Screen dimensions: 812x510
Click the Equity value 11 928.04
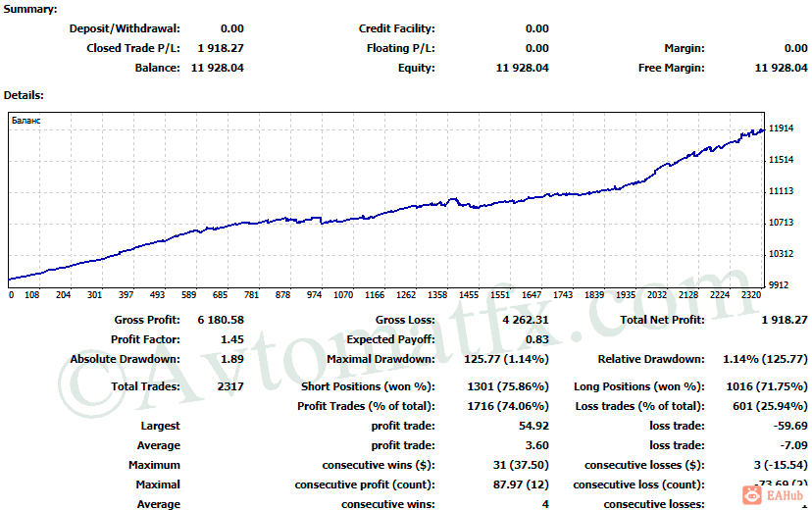click(522, 68)
